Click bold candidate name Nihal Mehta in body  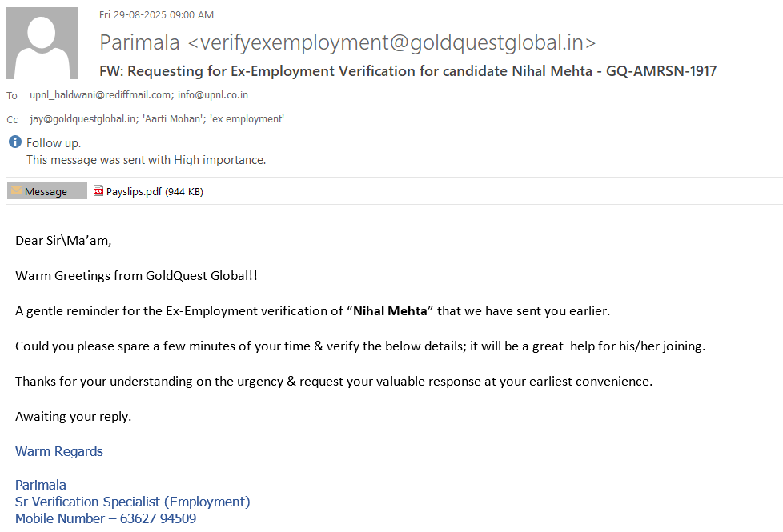pos(390,310)
